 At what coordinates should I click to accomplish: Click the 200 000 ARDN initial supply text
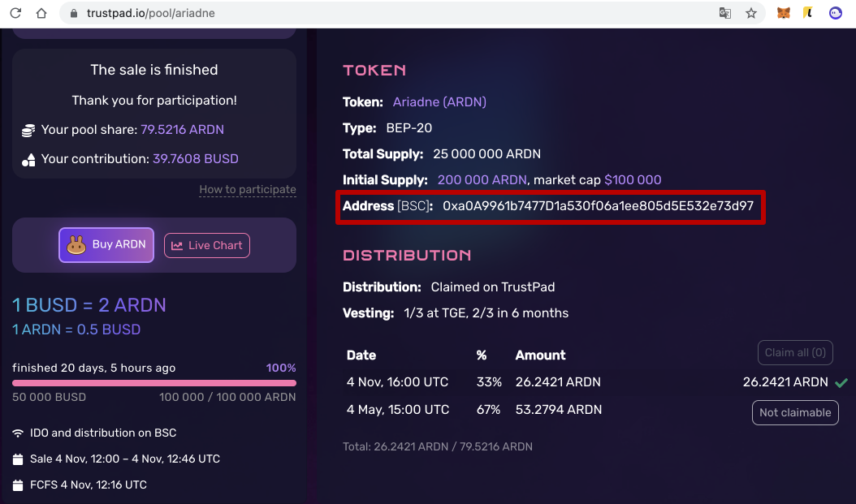click(x=482, y=180)
